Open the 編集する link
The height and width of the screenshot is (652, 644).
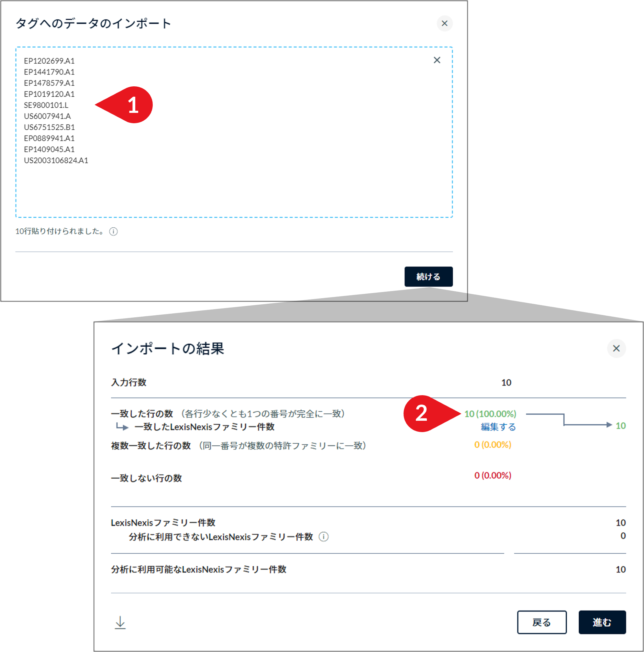498,427
